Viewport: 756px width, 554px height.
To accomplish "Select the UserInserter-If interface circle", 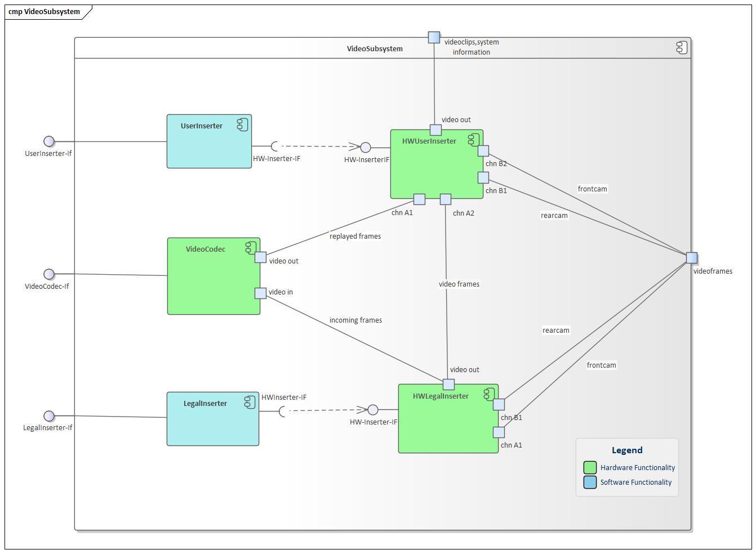I will [x=49, y=141].
